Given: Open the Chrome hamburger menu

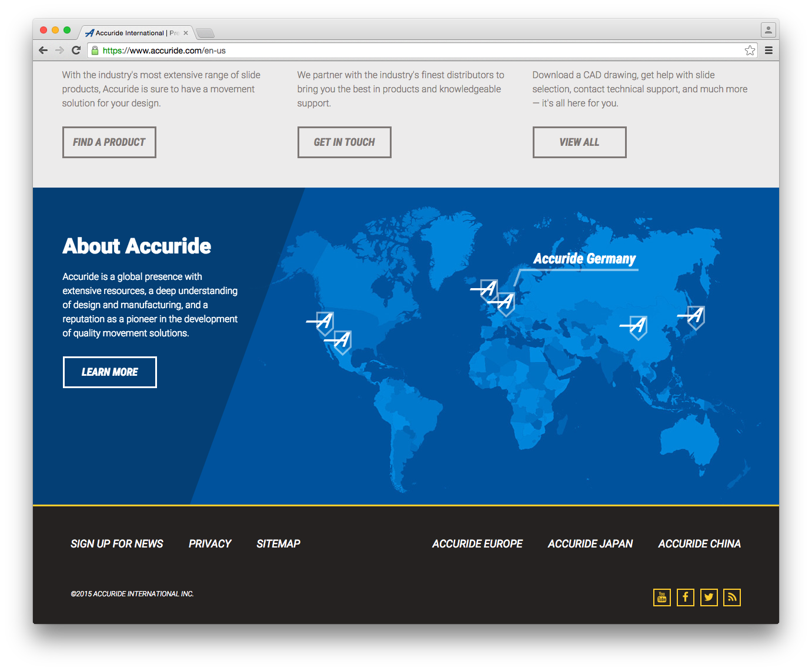Looking at the screenshot, I should (x=768, y=51).
